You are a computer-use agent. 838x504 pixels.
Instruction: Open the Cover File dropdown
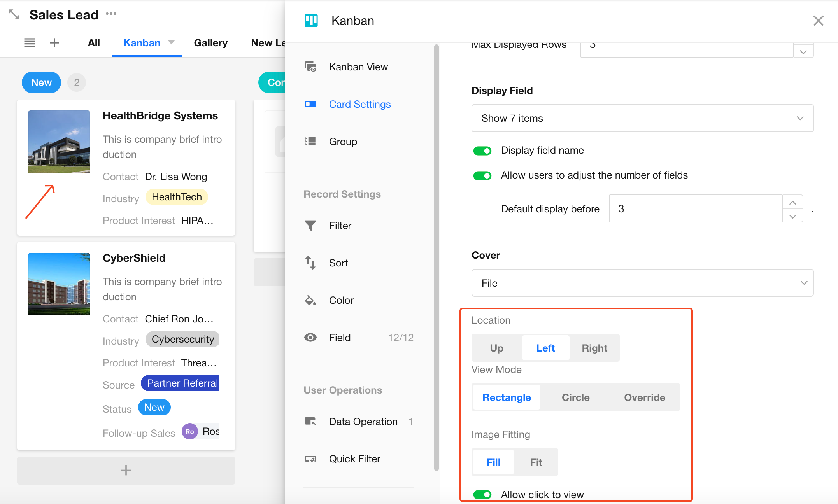tap(642, 283)
